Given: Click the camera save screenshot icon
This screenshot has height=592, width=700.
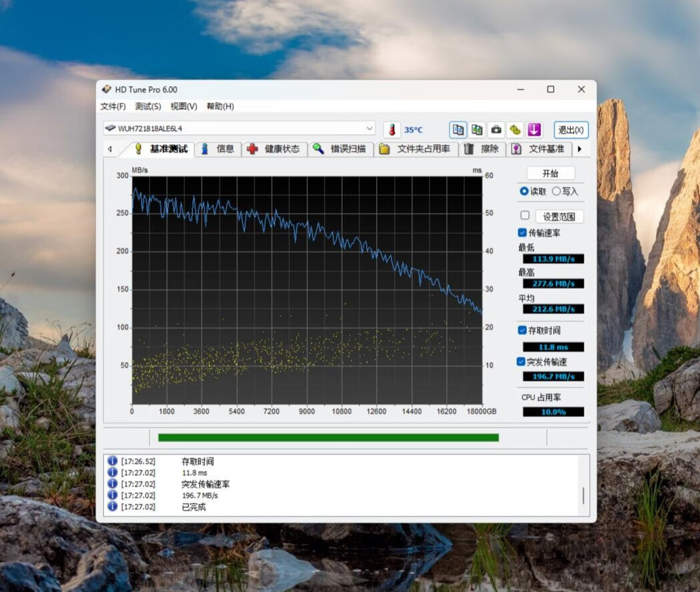Looking at the screenshot, I should pyautogui.click(x=496, y=130).
